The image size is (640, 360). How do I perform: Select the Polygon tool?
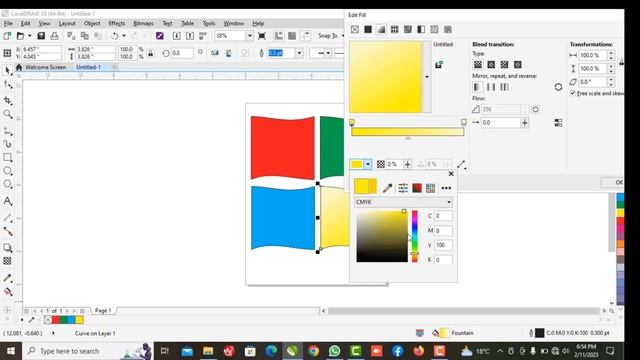pos(7,184)
